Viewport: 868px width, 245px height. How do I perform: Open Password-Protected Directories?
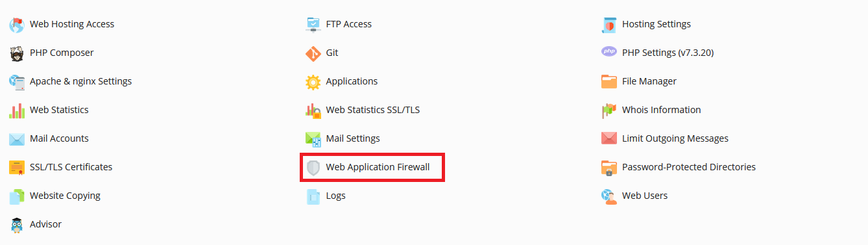[689, 167]
